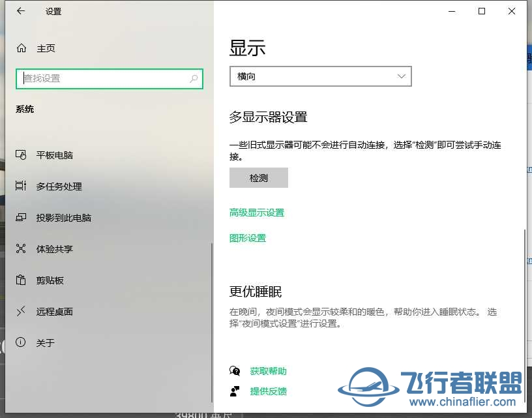Image resolution: width=532 pixels, height=418 pixels.
Task: Open the 主页 home icon
Action: 20,48
